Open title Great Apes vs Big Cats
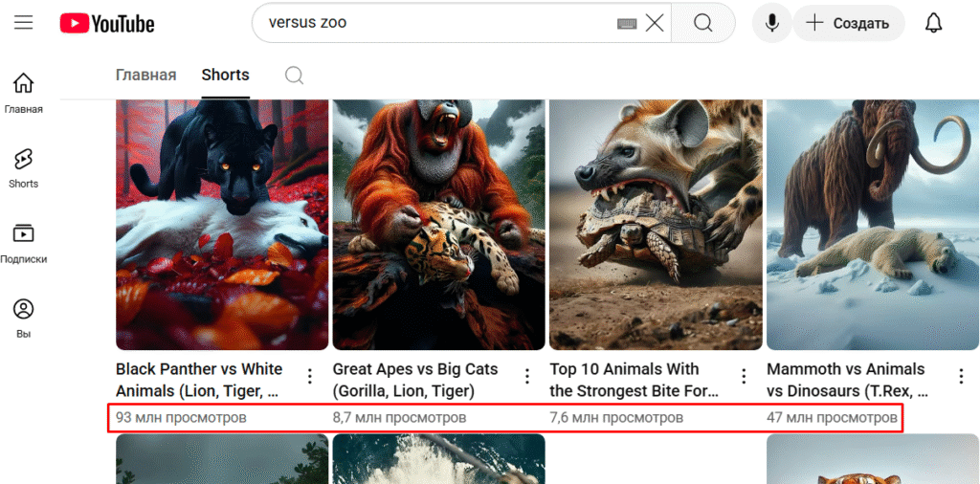980x484 pixels. [415, 380]
